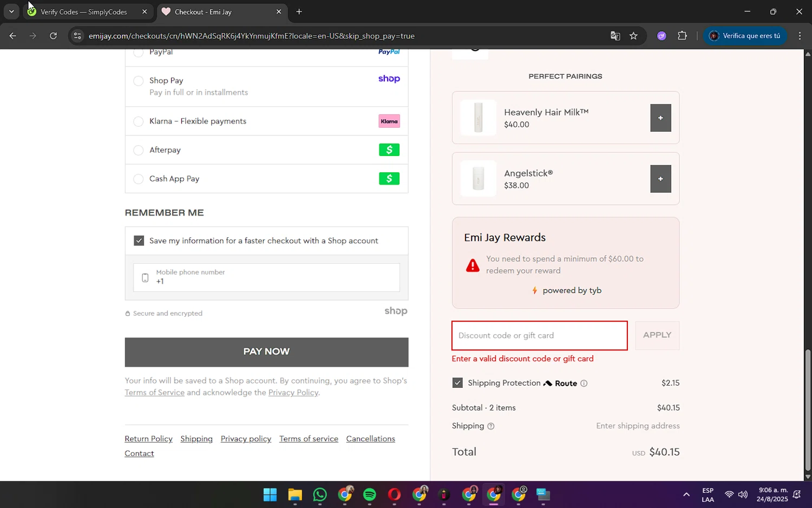The width and height of the screenshot is (812, 508).
Task: Open the Return Policy footer link
Action: 148,439
